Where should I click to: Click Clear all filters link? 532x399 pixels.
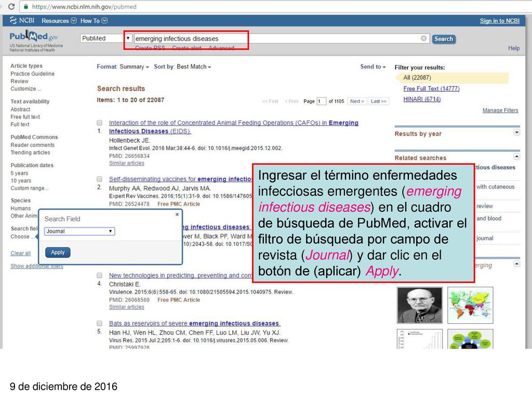tap(20, 253)
